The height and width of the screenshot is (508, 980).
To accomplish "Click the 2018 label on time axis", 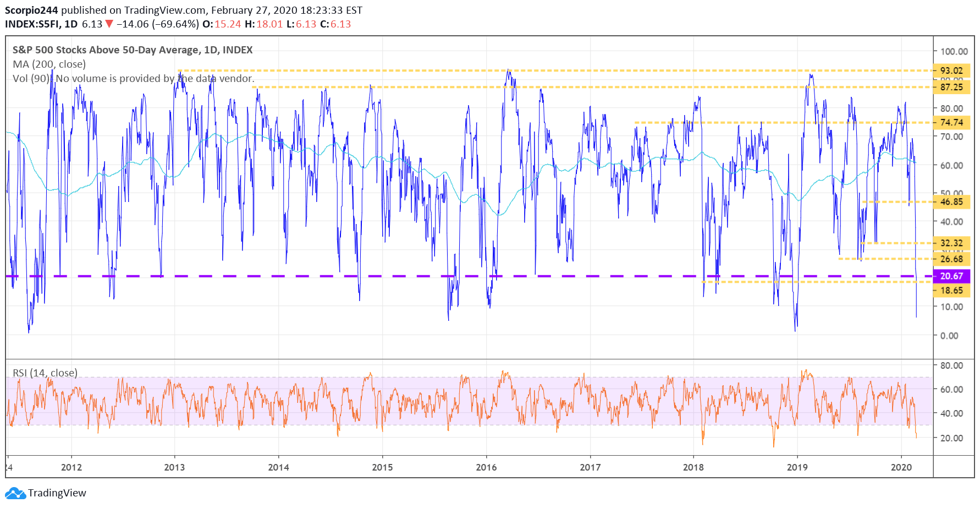I will (693, 468).
